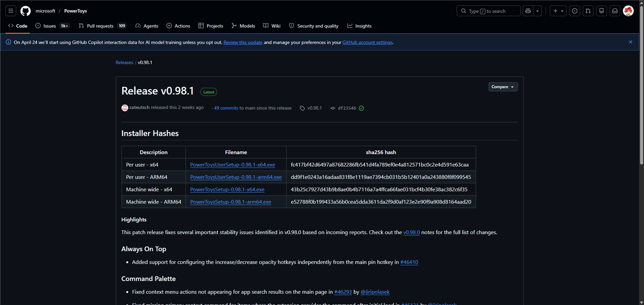Click the search input field
644x305 pixels.
coord(488,11)
